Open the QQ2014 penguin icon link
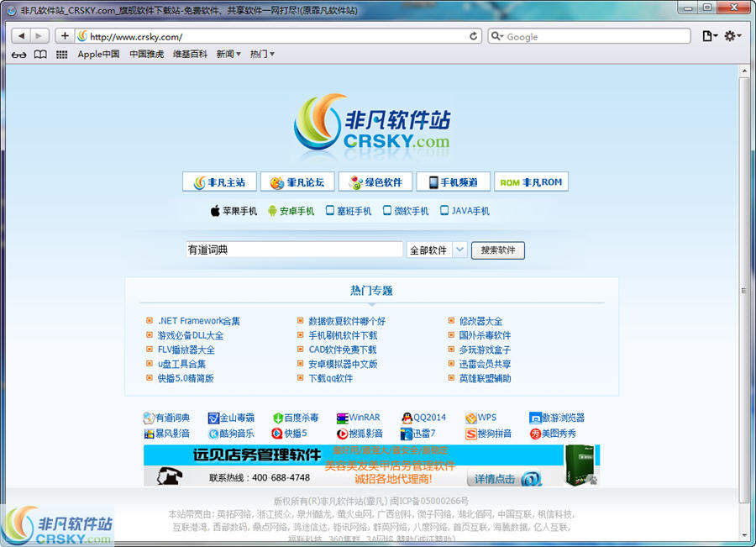This screenshot has width=756, height=547. [x=424, y=418]
